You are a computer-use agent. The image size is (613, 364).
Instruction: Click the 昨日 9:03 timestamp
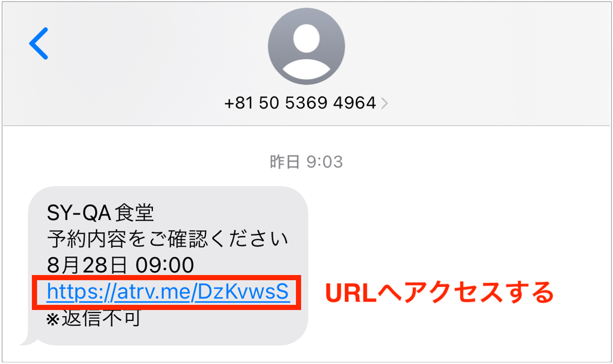click(x=306, y=162)
